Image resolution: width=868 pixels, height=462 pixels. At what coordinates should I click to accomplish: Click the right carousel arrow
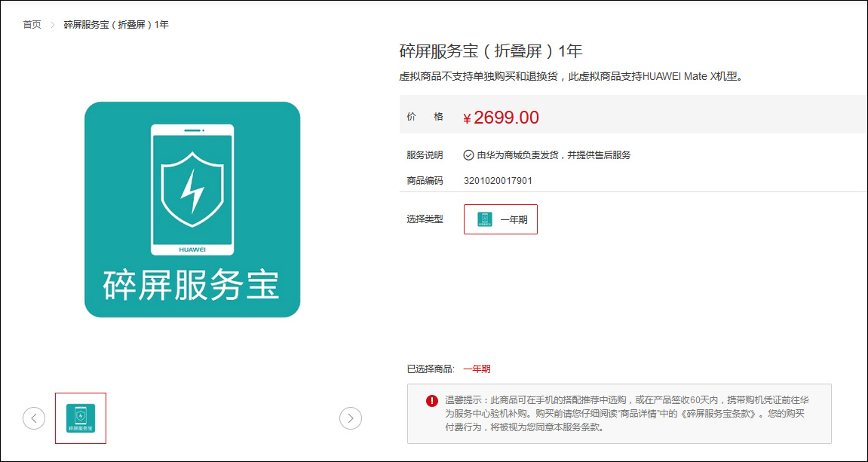click(x=351, y=418)
